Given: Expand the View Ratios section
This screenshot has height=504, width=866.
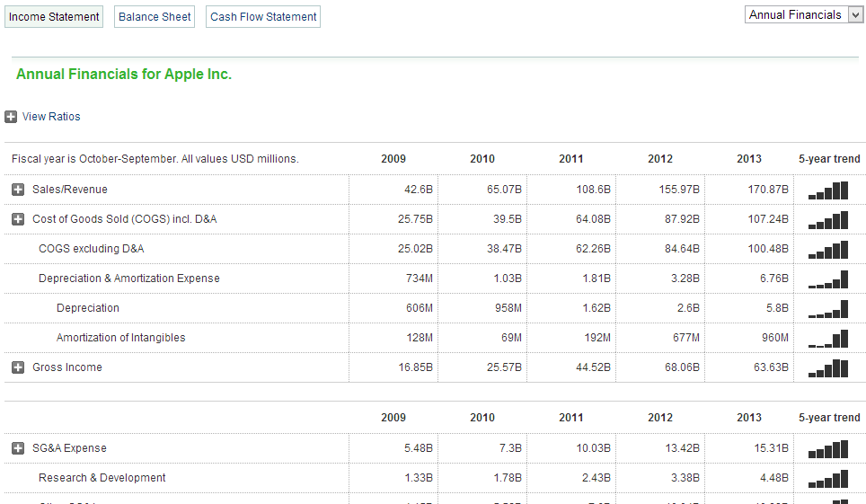Looking at the screenshot, I should point(11,117).
